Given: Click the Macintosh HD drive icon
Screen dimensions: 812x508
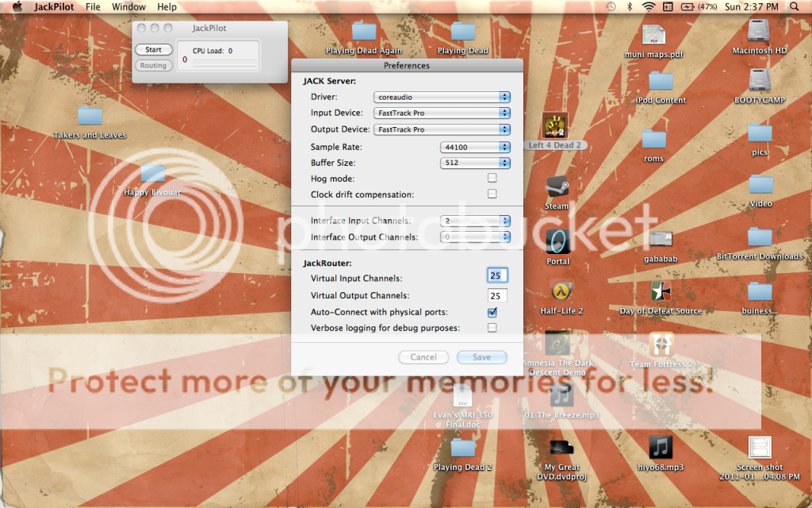Looking at the screenshot, I should 759,32.
